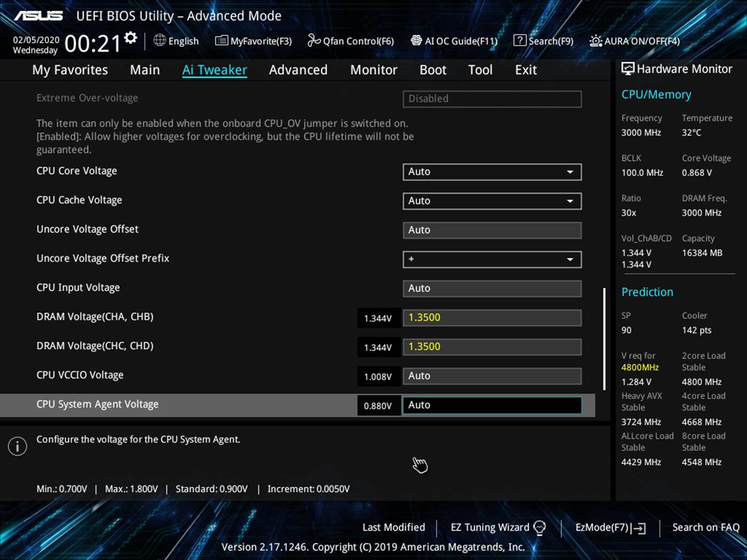Expand the Uncore Voltage Offset Prefix list
The width and height of the screenshot is (747, 560).
pyautogui.click(x=571, y=260)
